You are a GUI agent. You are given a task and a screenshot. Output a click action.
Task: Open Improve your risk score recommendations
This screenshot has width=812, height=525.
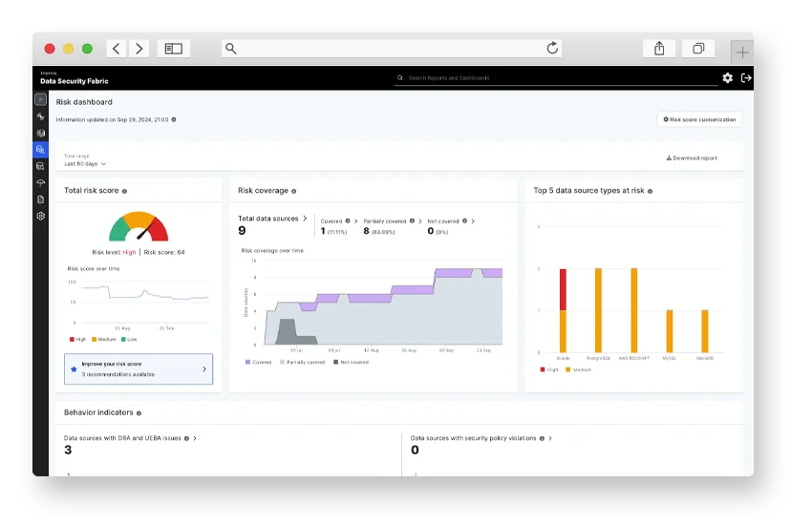(139, 368)
